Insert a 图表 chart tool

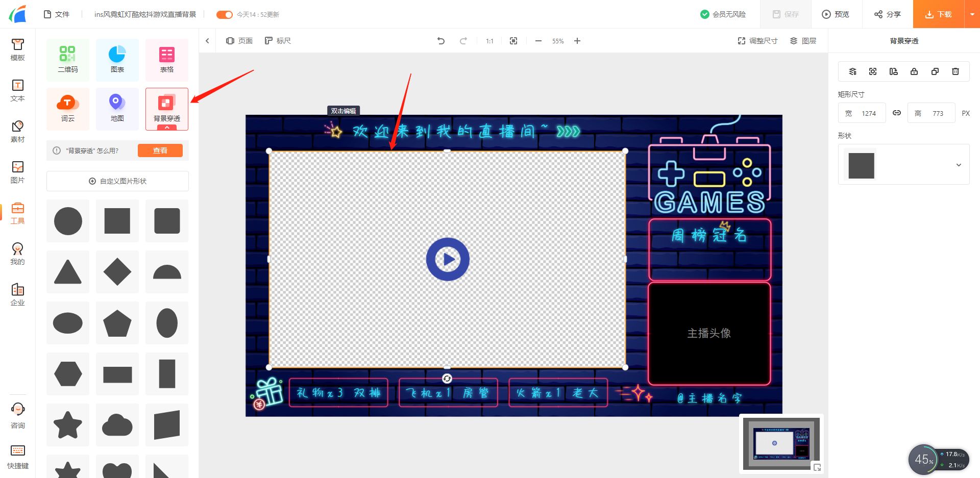pos(117,60)
